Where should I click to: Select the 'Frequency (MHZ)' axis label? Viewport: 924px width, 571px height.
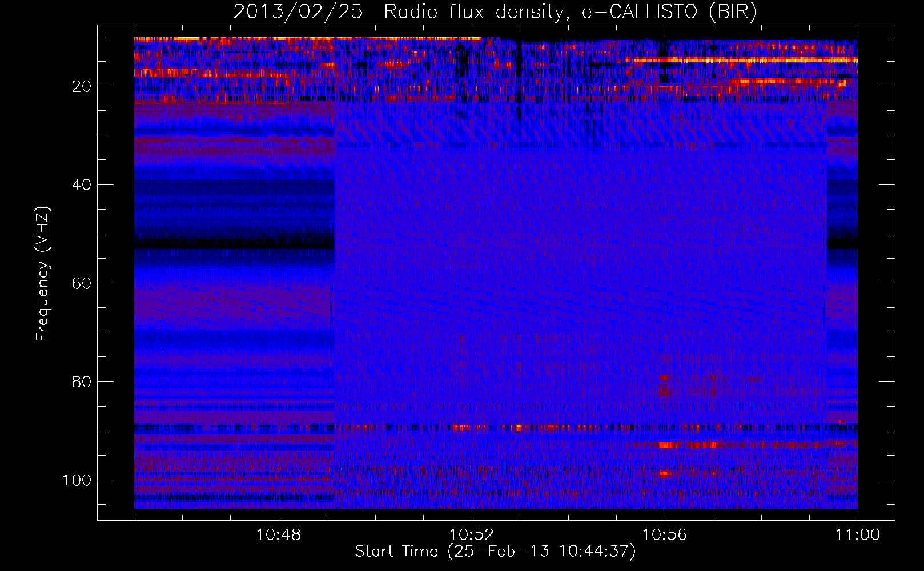[43, 274]
